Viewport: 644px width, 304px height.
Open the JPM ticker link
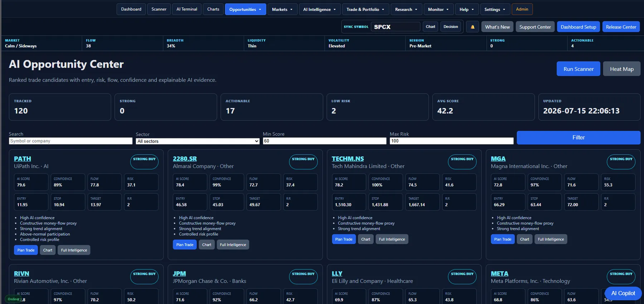(x=179, y=274)
